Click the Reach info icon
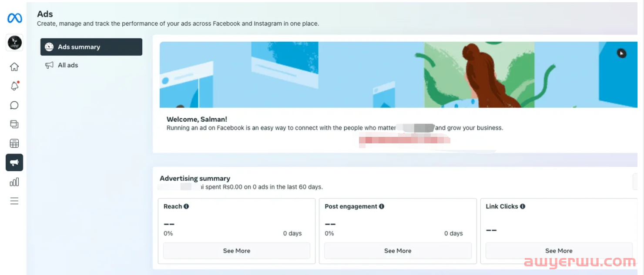Screen dimensions: 644x275 [x=186, y=206]
